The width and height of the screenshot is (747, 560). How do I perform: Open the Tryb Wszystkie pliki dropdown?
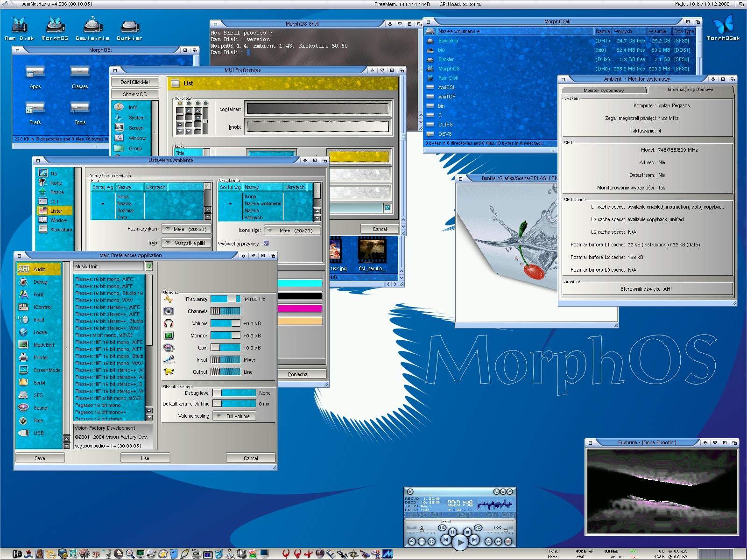(187, 243)
